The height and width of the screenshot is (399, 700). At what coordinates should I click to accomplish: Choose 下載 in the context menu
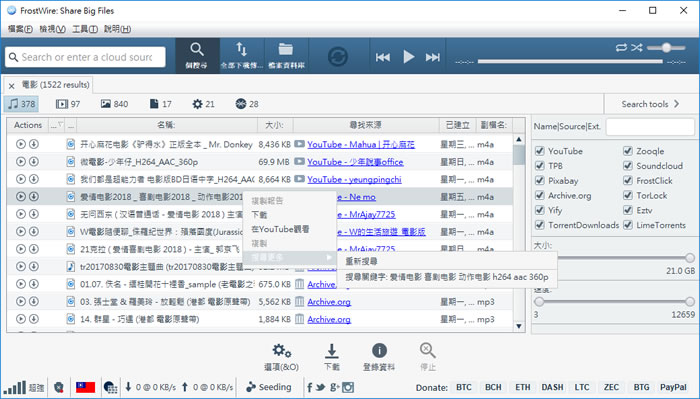point(289,215)
